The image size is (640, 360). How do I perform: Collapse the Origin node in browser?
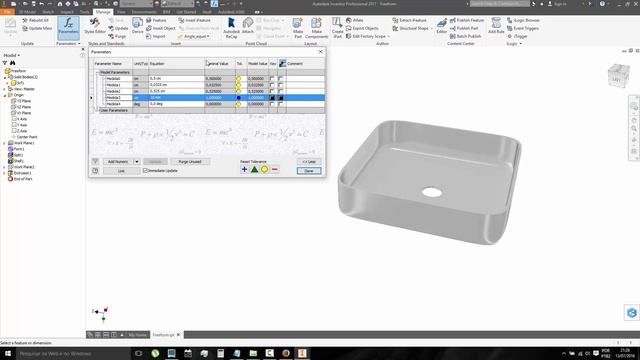coord(5,95)
